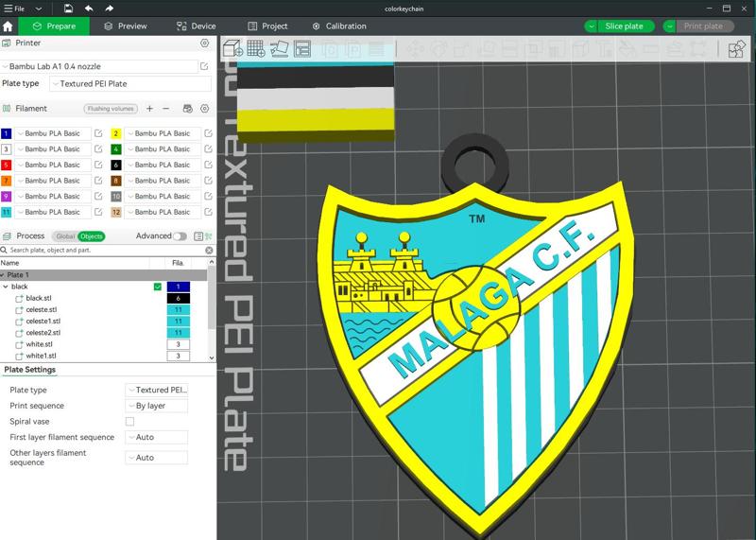Click the Slice plate button
This screenshot has width=756, height=540.
(x=625, y=26)
